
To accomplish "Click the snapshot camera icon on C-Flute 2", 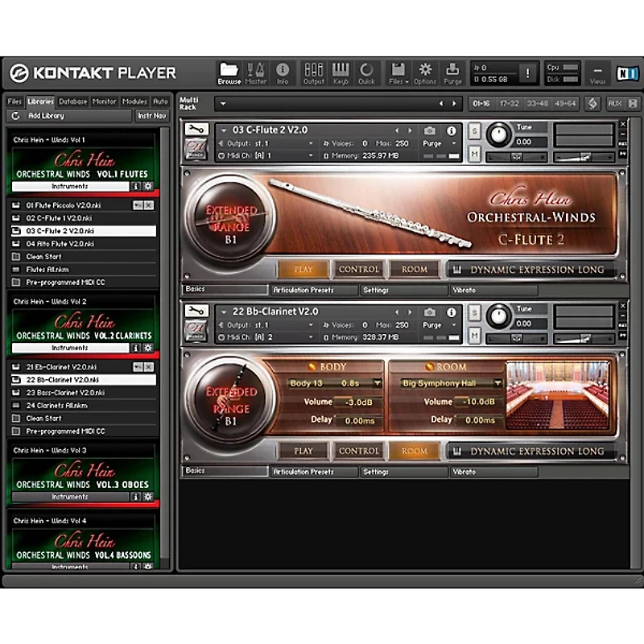I will 430,130.
